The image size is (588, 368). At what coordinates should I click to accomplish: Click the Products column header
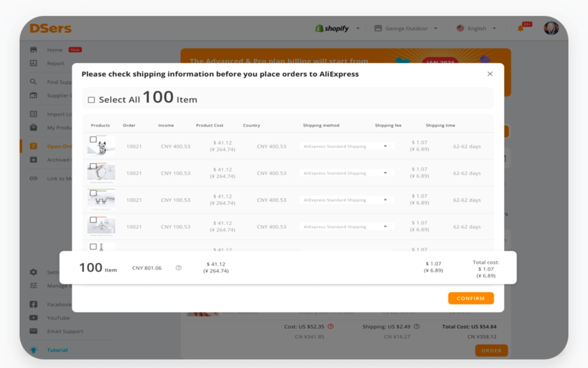click(x=100, y=125)
